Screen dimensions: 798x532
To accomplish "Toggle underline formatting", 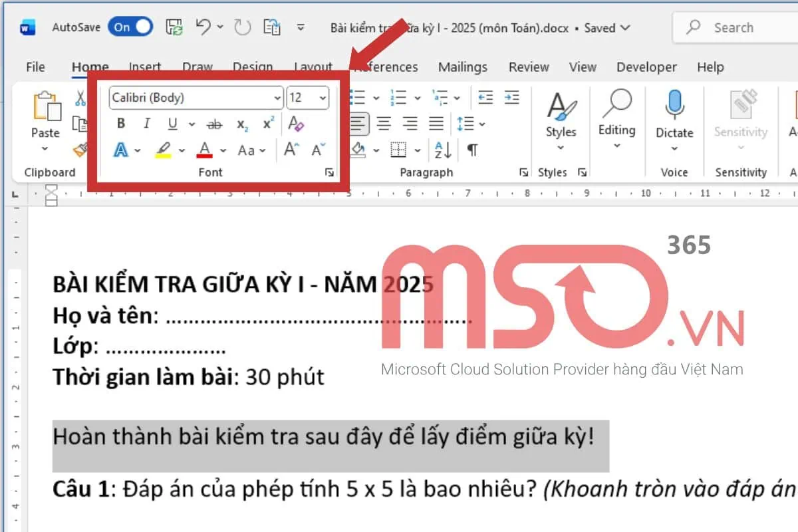I will pos(172,124).
